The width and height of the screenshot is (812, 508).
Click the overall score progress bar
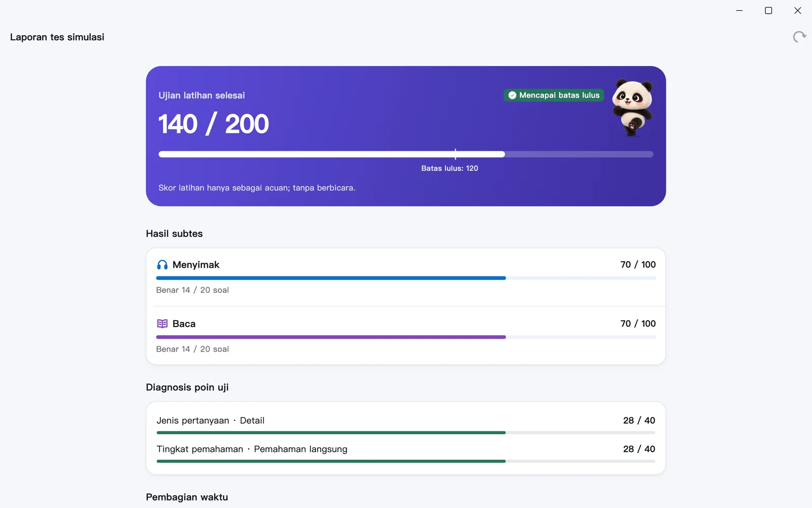click(x=405, y=154)
